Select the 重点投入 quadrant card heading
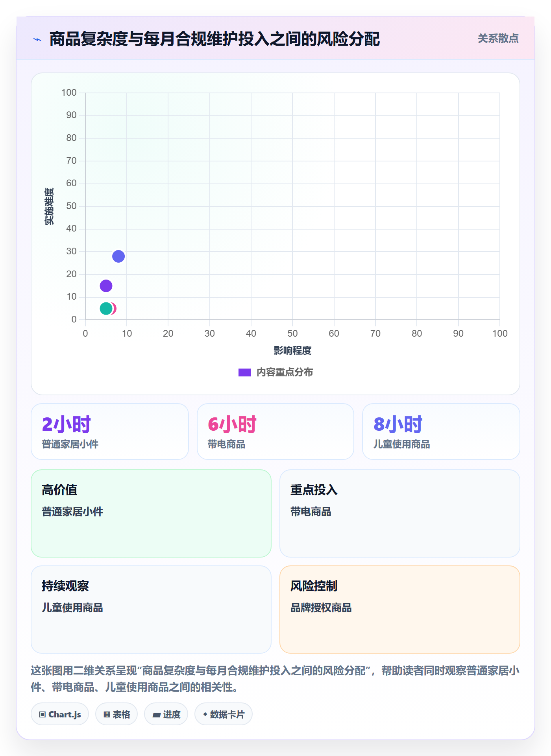551x756 pixels. click(x=314, y=490)
